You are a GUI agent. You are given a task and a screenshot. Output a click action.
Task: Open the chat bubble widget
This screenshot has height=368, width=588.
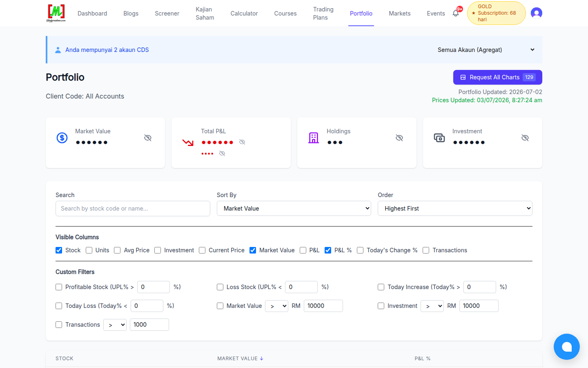tap(567, 347)
